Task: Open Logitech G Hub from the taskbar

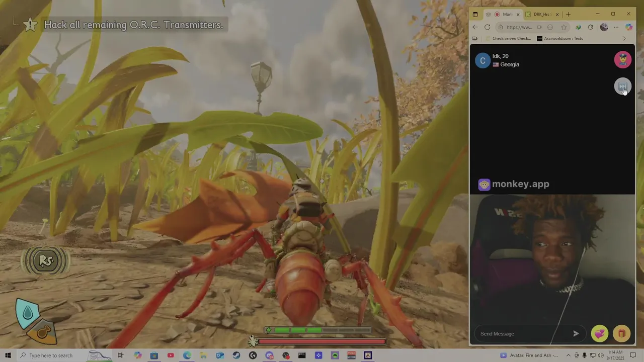Action: [x=253, y=355]
